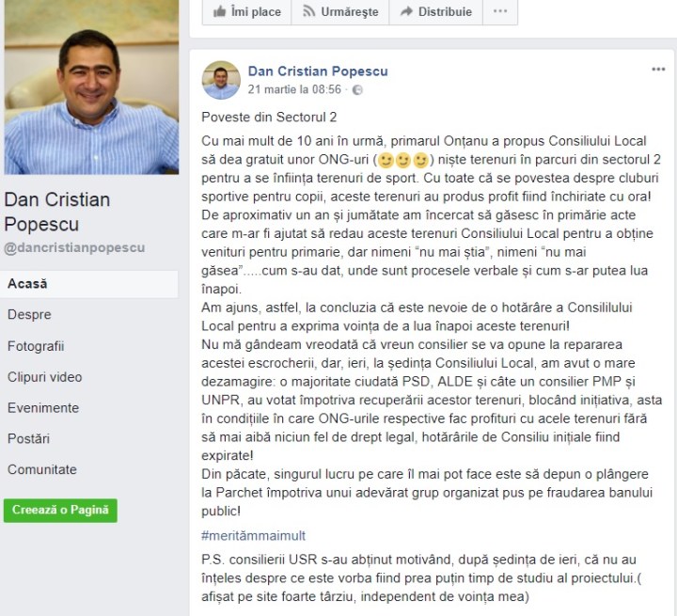Click the #merităm­maimult hashtag

coord(254,536)
